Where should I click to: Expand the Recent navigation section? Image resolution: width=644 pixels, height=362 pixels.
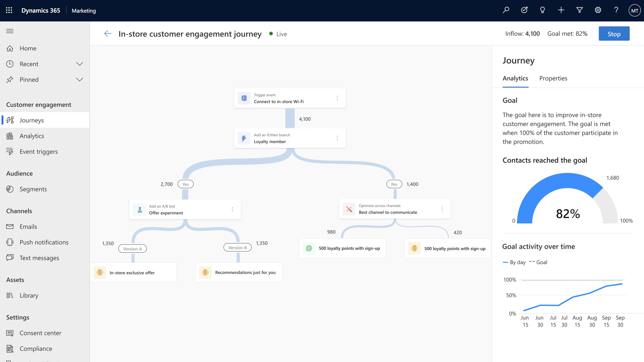point(79,64)
